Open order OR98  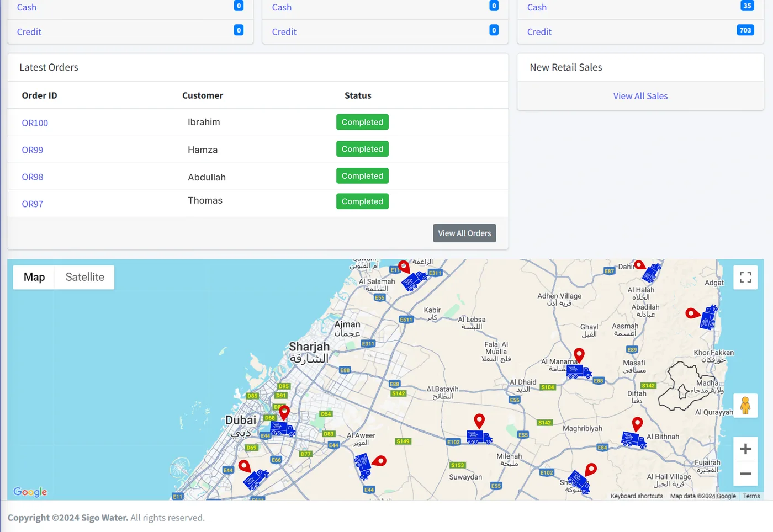point(33,177)
